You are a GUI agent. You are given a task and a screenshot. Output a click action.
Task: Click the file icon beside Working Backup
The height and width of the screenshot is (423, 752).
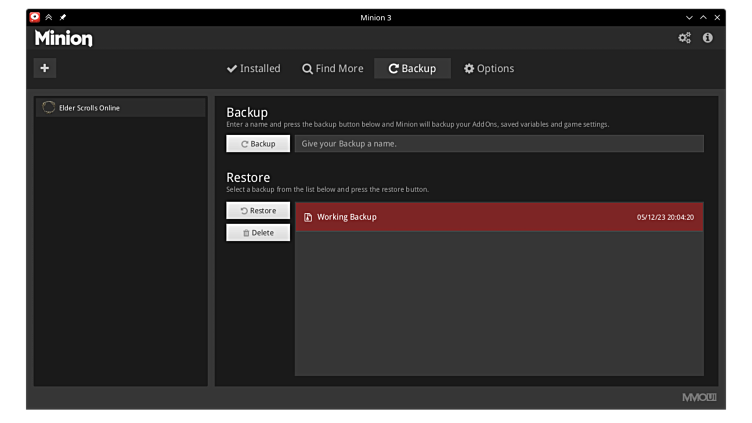[x=308, y=217]
